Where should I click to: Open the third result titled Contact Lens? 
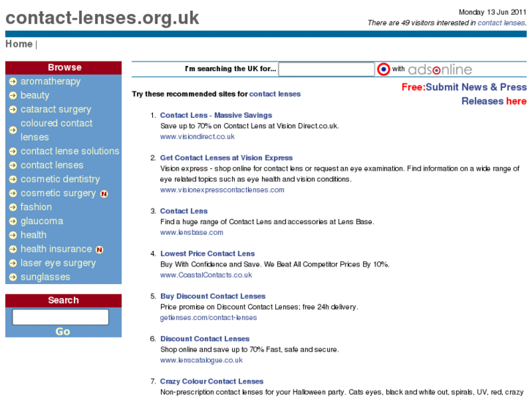click(184, 212)
